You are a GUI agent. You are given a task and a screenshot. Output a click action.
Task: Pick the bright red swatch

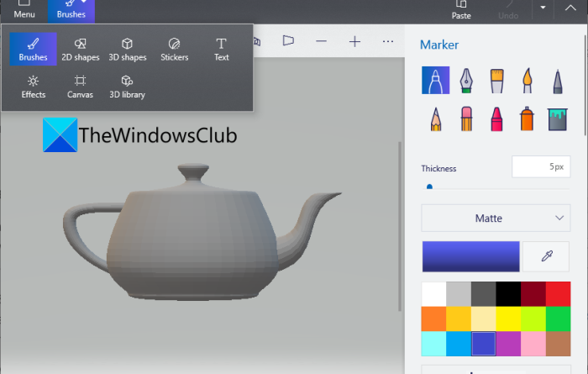coord(558,294)
